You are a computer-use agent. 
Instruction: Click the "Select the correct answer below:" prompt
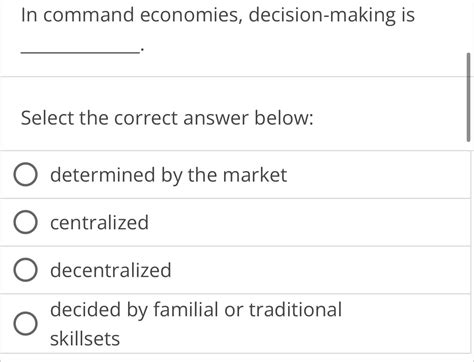coord(167,118)
